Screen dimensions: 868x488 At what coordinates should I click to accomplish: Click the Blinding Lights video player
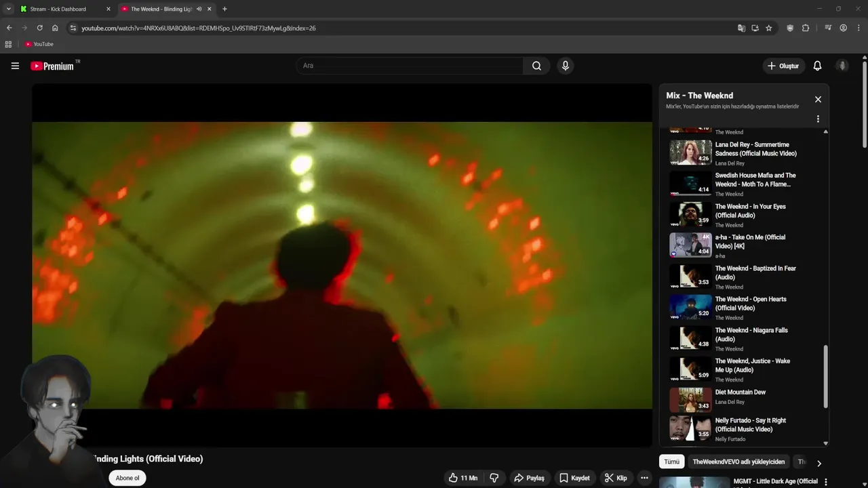pyautogui.click(x=342, y=265)
